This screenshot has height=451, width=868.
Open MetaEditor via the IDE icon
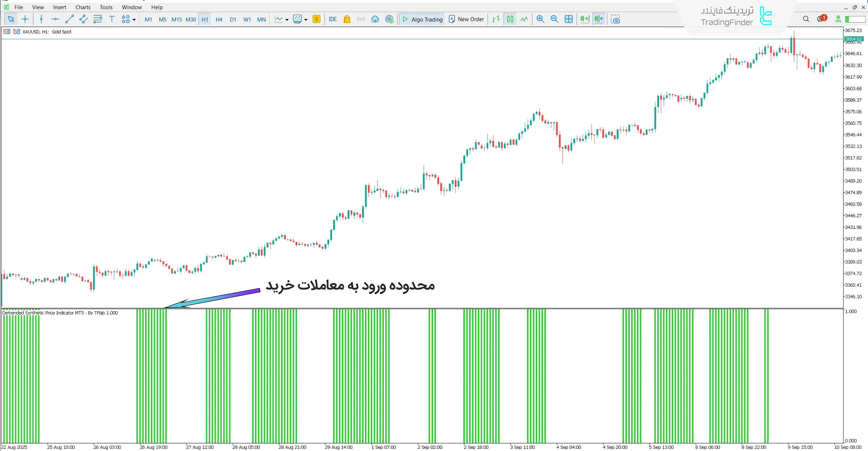pyautogui.click(x=332, y=19)
